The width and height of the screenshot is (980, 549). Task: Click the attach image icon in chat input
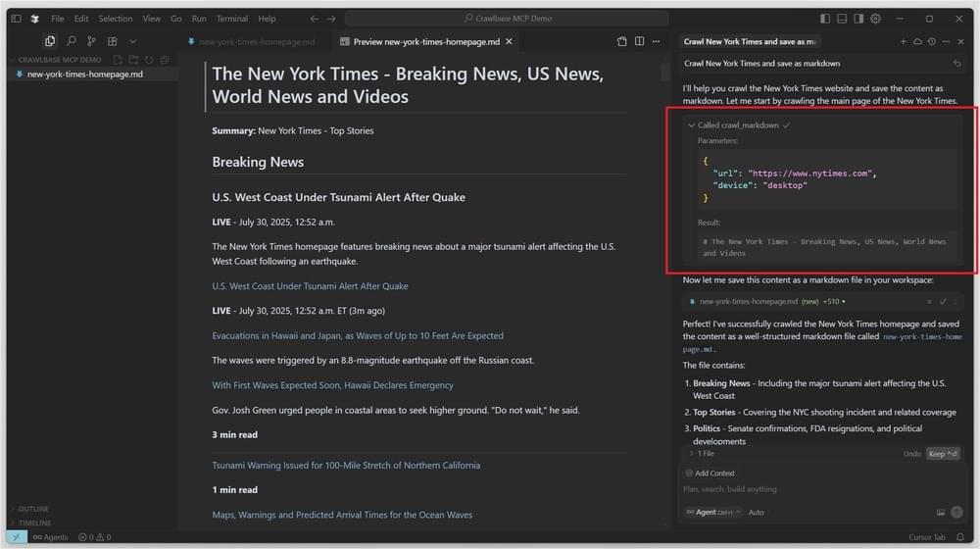(941, 512)
